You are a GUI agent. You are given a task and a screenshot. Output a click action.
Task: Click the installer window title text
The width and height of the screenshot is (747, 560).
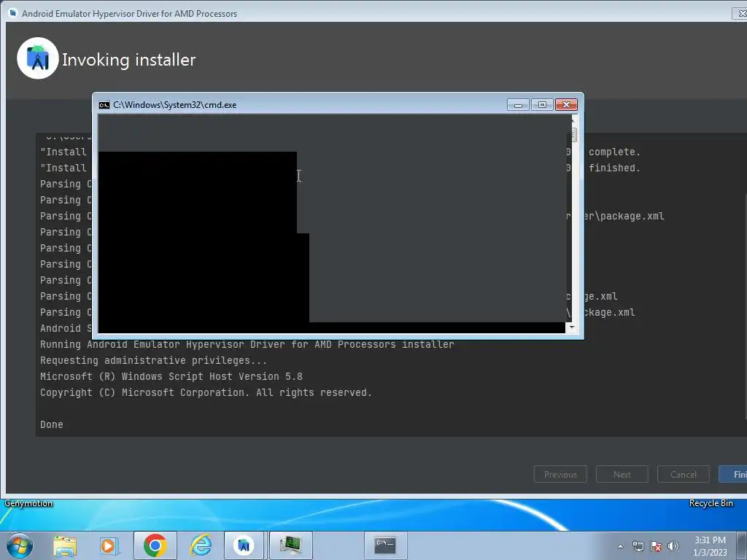tap(130, 13)
